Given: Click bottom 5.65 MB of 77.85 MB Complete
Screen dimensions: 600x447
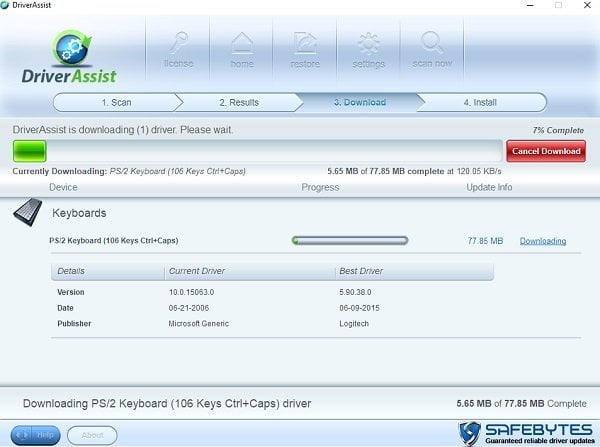Looking at the screenshot, I should click(521, 404).
